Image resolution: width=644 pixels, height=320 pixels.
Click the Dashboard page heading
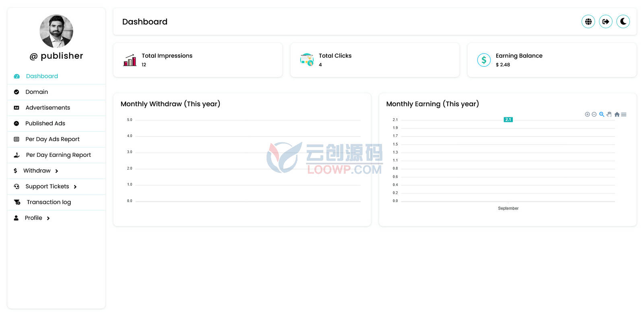[x=145, y=22]
